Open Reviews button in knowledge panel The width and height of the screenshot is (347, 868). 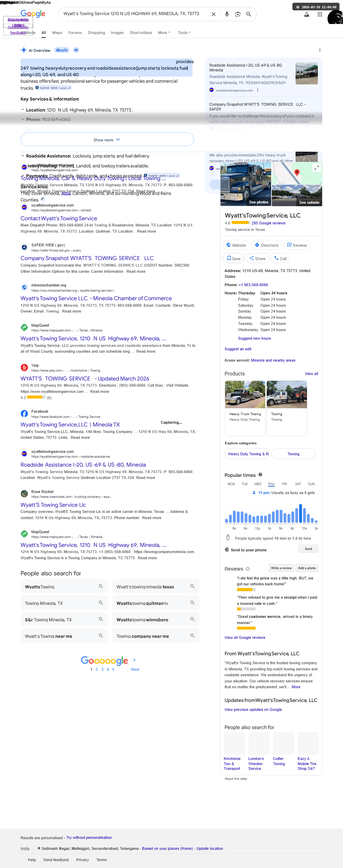pyautogui.click(x=297, y=245)
